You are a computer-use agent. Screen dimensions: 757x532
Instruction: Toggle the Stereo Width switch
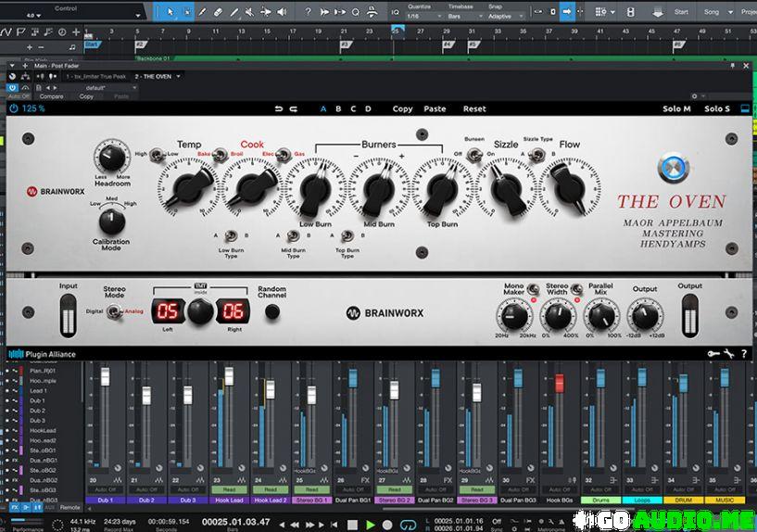(x=576, y=289)
